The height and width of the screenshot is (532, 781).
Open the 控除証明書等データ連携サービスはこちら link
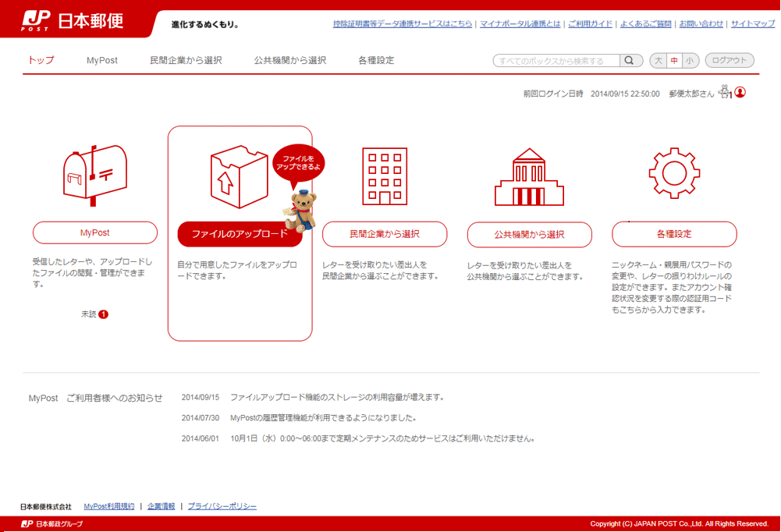pos(403,23)
